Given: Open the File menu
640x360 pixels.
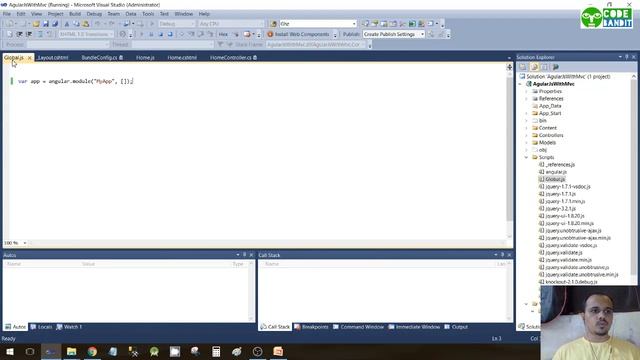Looking at the screenshot, I should click(x=7, y=13).
